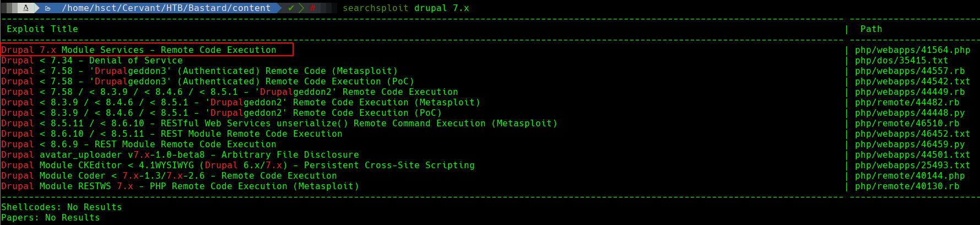The width and height of the screenshot is (980, 225).
Task: Click the folder icon in prompt
Action: [48, 8]
